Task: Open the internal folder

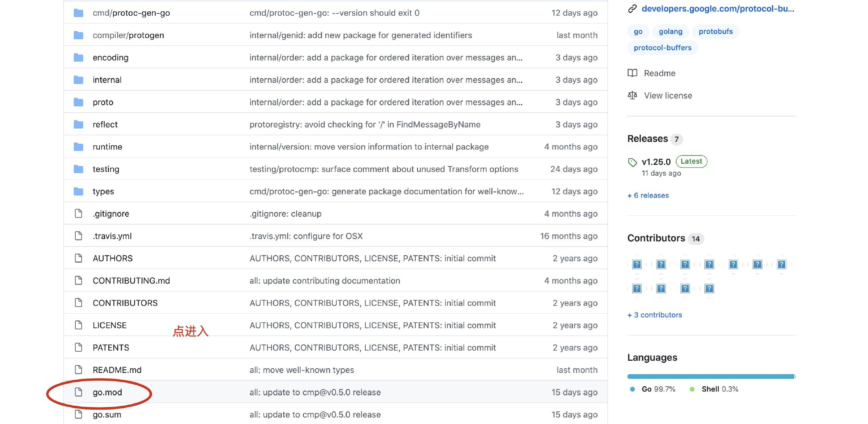Action: click(107, 80)
